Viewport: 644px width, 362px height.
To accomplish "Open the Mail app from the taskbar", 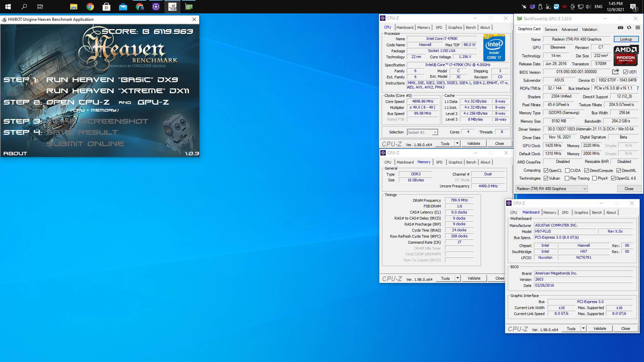I will (123, 6).
